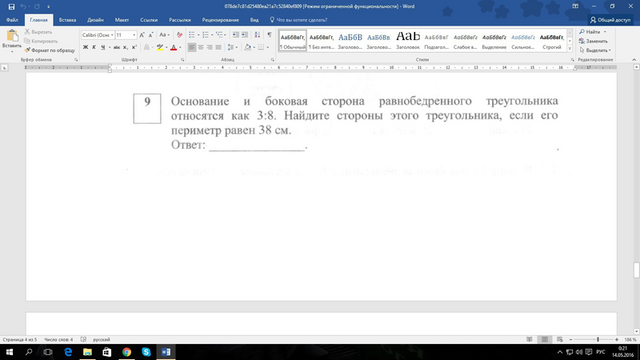Screen dimensions: 640x360
Task: Click the 'Что вы хотите сделать?' search field
Action: pos(299,20)
